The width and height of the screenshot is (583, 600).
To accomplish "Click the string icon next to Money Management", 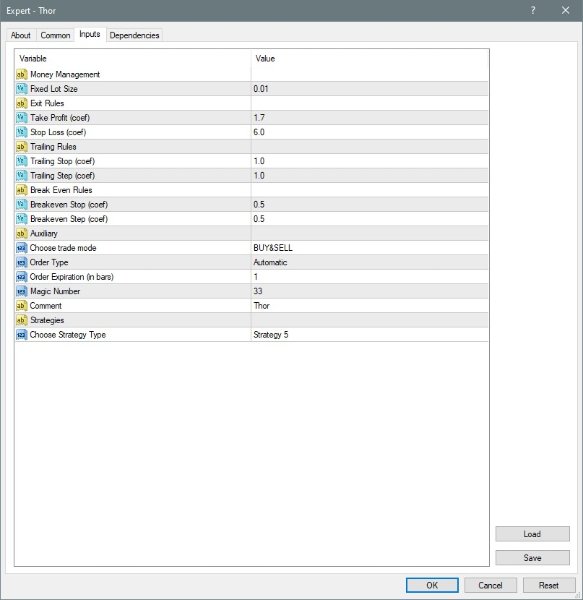I will (x=22, y=74).
